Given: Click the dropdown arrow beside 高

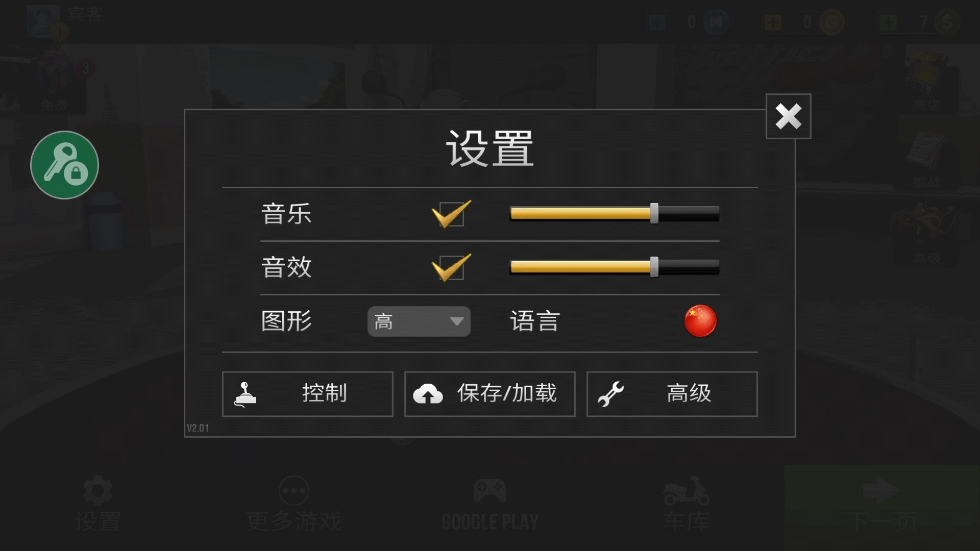Looking at the screenshot, I should (x=456, y=321).
